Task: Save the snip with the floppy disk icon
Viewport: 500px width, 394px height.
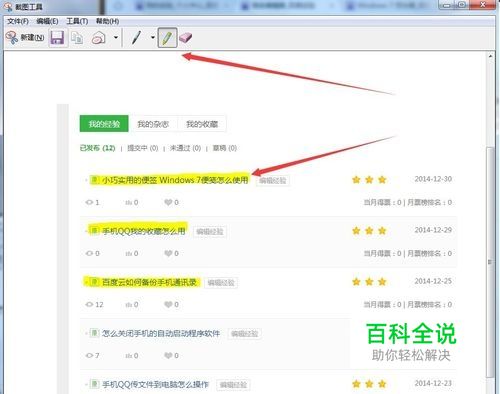Action: click(x=57, y=38)
